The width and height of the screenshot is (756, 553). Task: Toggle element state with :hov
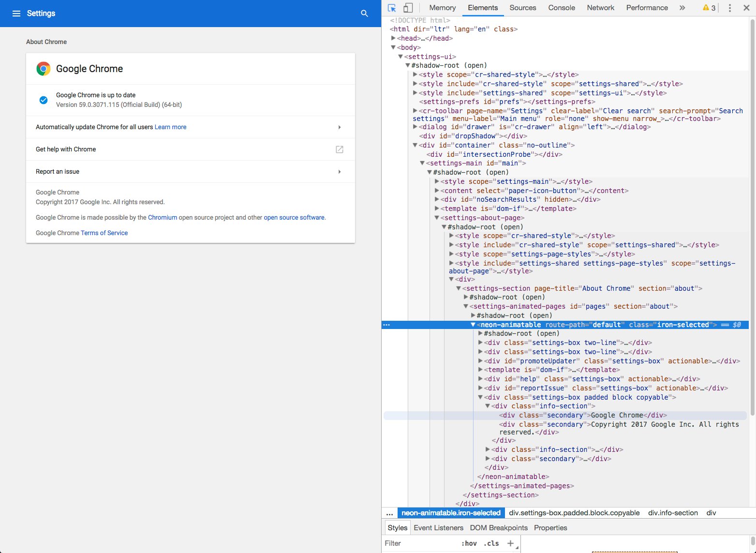(x=468, y=543)
